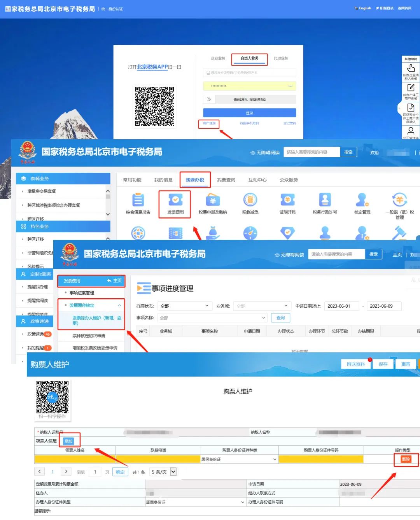Open the 证明开具 icon
420x520 pixels.
click(287, 200)
